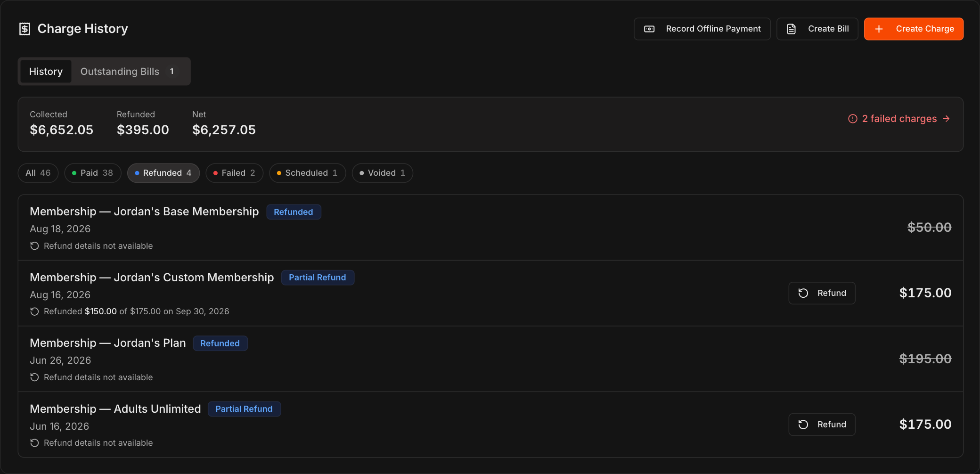View the 2 failed charges link
Screen dimensions: 980x474
(899, 119)
